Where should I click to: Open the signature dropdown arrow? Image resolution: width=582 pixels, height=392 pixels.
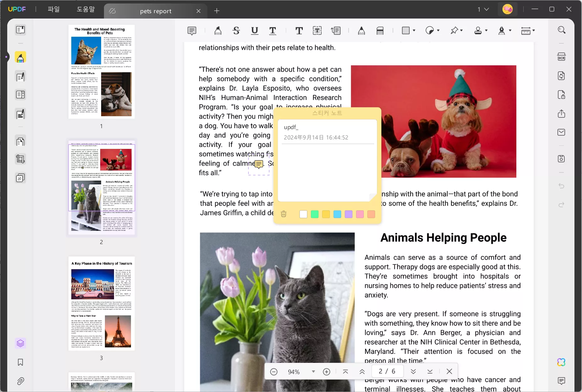click(x=510, y=30)
